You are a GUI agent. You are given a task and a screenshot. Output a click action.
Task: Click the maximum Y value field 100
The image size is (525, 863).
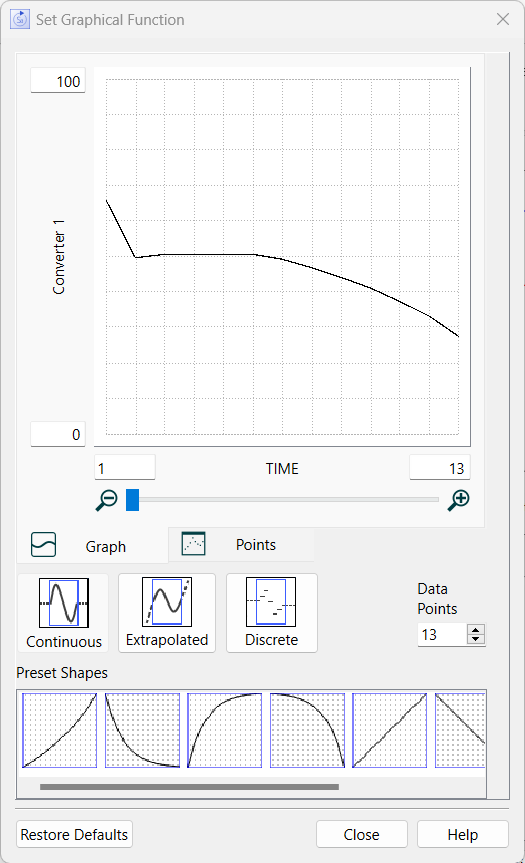pyautogui.click(x=58, y=81)
